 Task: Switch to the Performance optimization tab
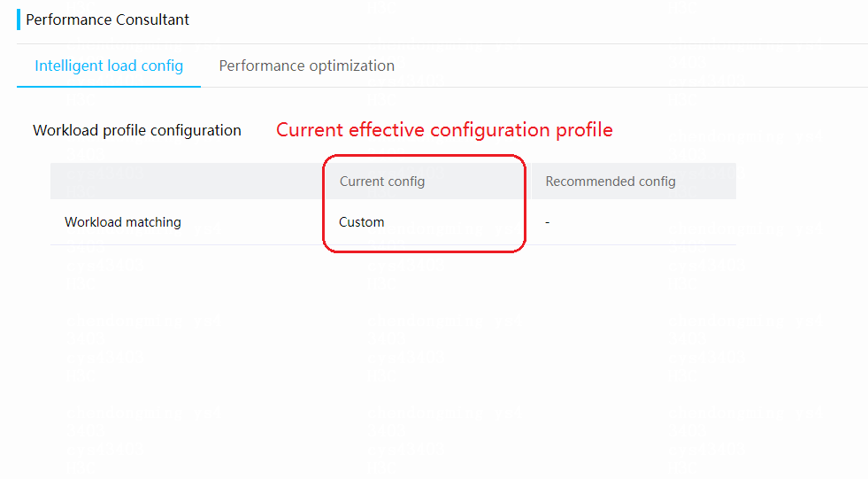click(307, 66)
